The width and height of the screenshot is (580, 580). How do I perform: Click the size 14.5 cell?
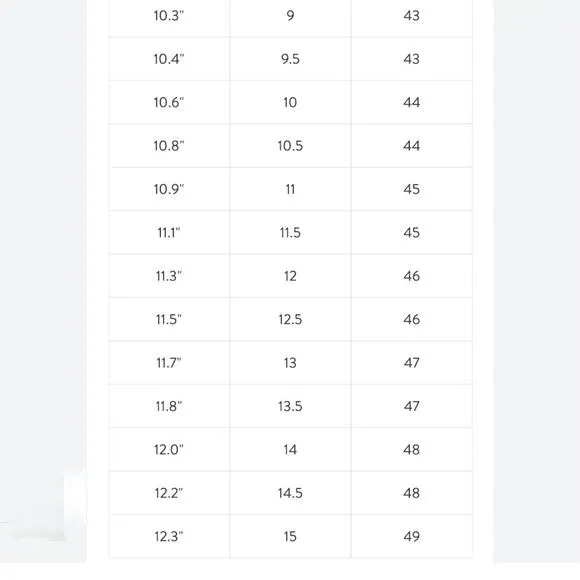point(290,493)
